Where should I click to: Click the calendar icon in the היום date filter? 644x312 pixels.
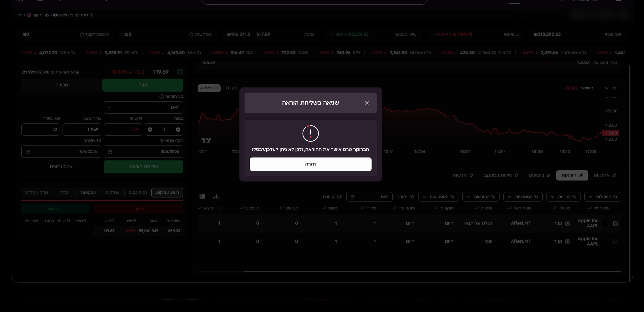click(x=353, y=197)
